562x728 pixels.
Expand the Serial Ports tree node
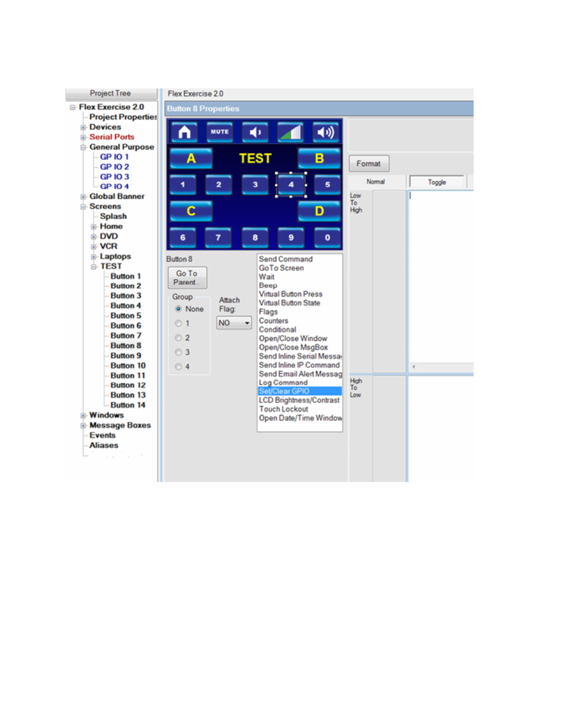[83, 137]
